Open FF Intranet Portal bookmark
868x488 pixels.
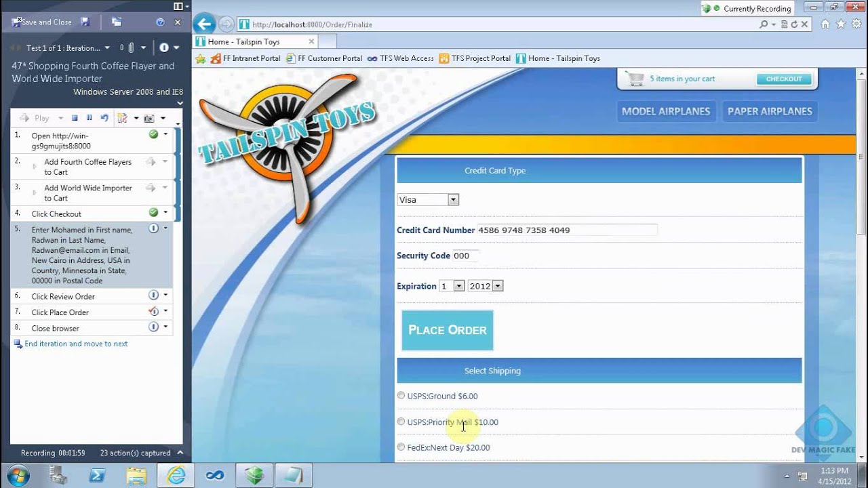pyautogui.click(x=245, y=58)
